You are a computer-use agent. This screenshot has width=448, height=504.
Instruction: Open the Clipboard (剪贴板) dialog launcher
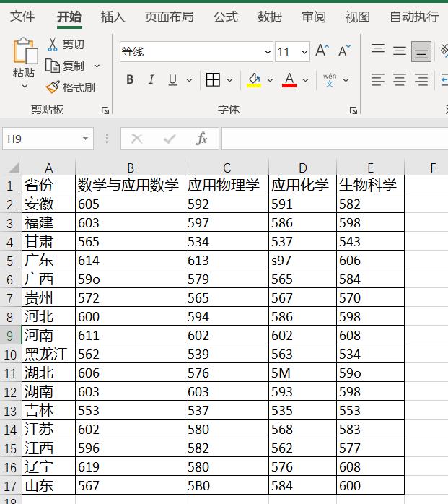pyautogui.click(x=105, y=110)
